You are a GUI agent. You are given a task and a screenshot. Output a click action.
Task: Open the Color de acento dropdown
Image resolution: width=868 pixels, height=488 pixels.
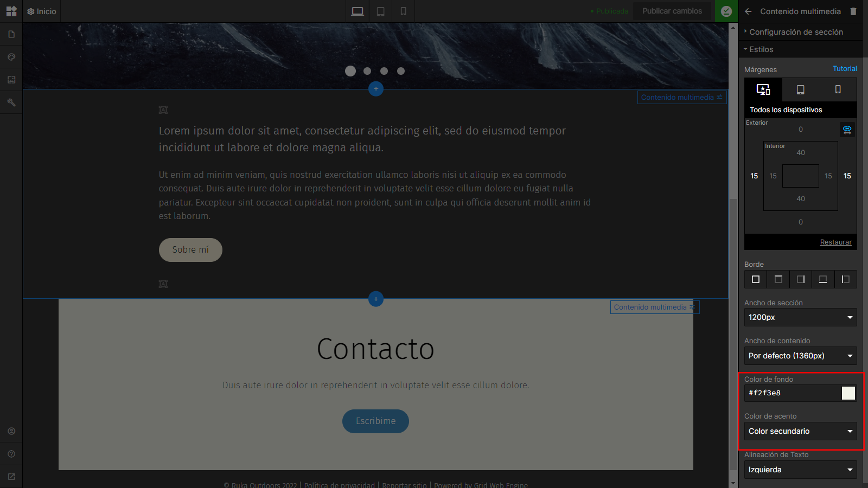click(x=801, y=431)
